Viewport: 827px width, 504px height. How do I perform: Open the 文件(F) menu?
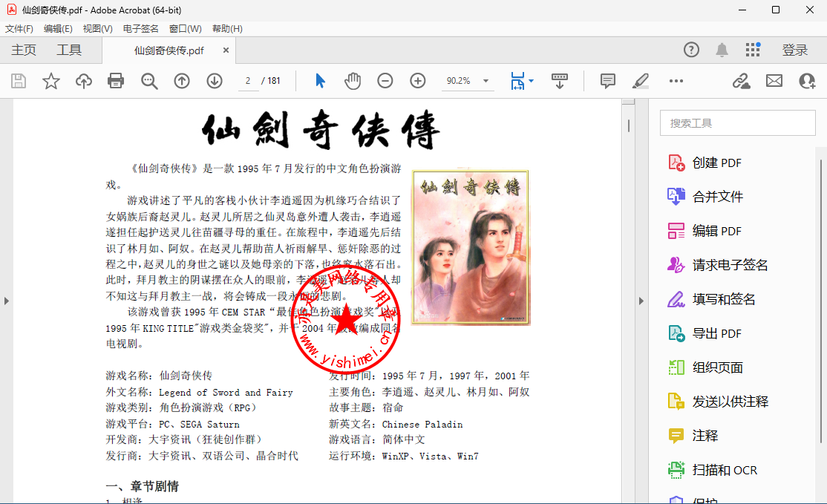coord(19,29)
